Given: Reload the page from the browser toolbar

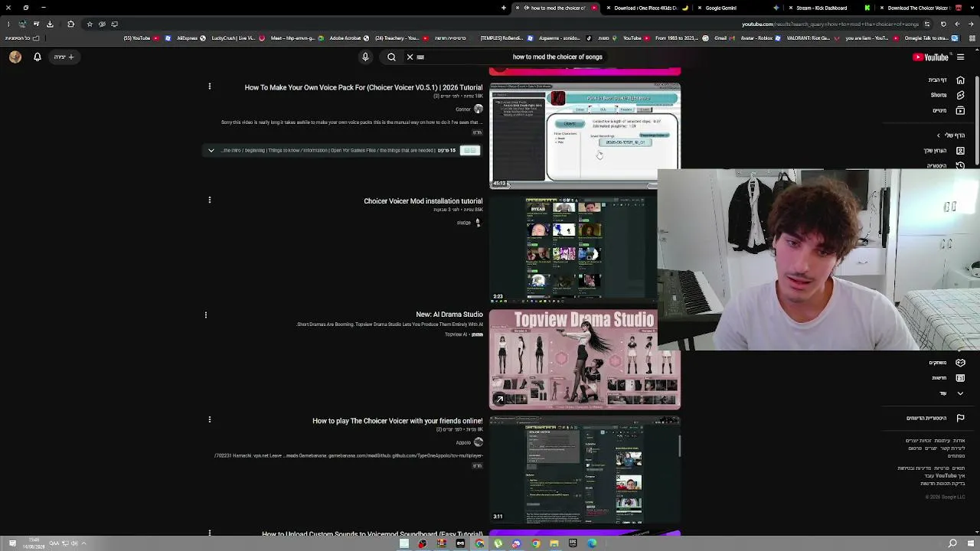Looking at the screenshot, I should 943,24.
